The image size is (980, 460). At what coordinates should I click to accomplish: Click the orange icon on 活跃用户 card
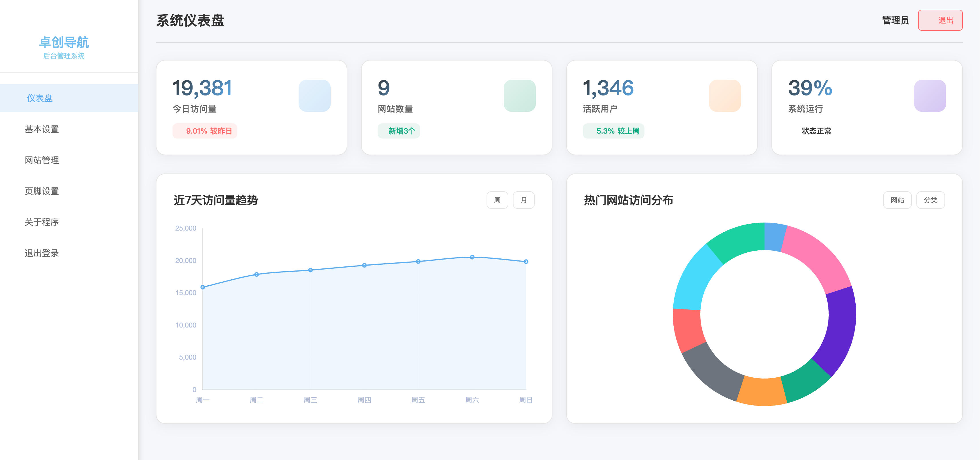click(725, 95)
